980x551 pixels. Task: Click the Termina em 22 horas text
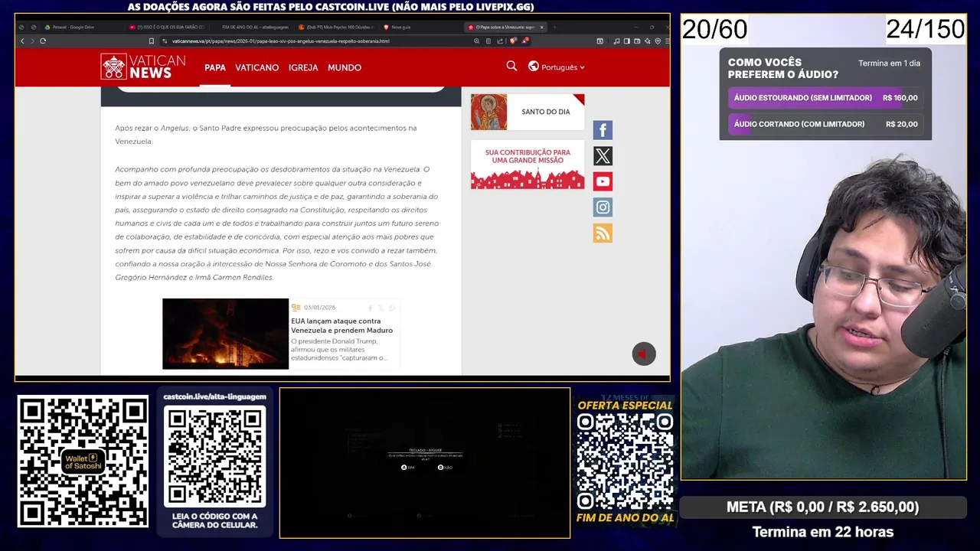tap(823, 532)
